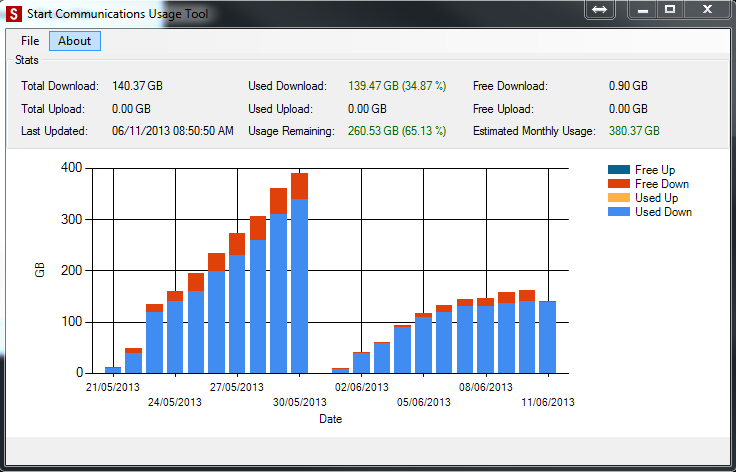736x472 pixels.
Task: Click the last chart bar at 11/06/2013
Action: click(547, 337)
